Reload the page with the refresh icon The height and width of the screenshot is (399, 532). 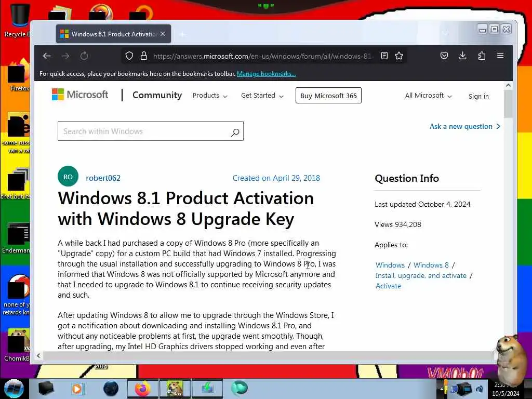[x=84, y=56]
